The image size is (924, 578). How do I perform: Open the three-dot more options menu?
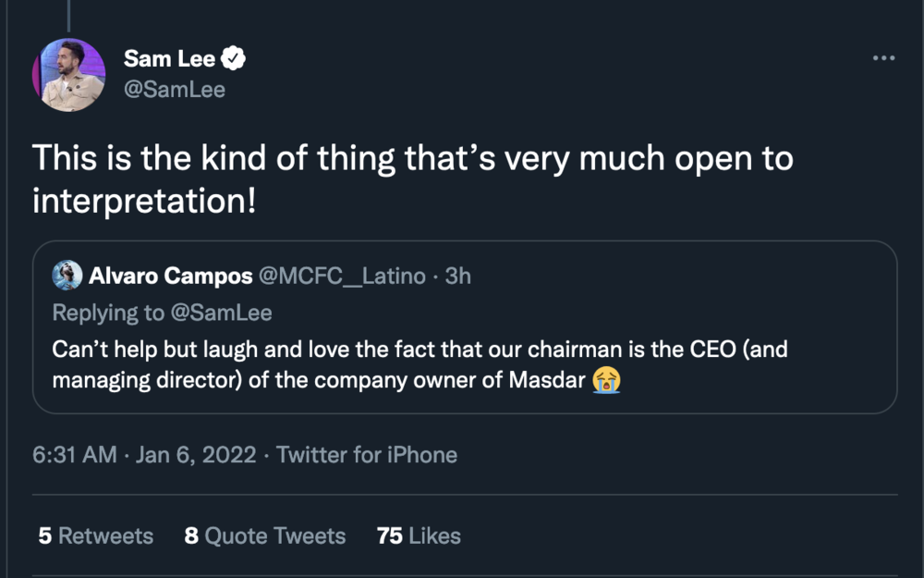[883, 58]
